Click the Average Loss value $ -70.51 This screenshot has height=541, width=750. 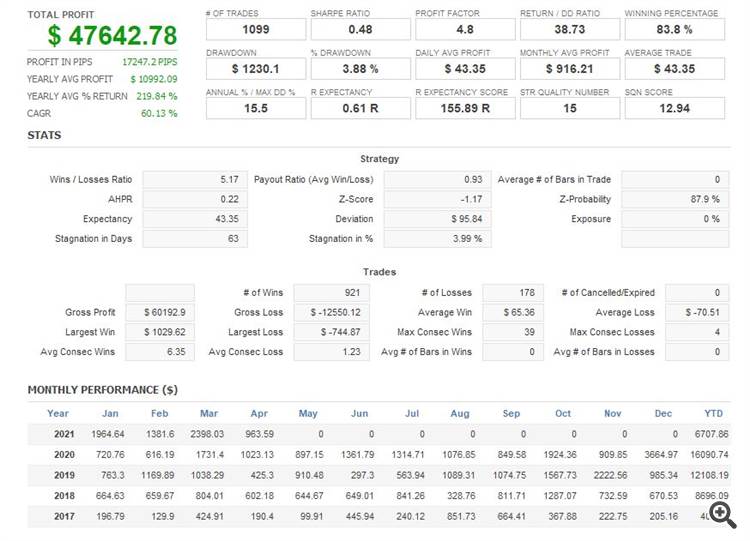[697, 312]
